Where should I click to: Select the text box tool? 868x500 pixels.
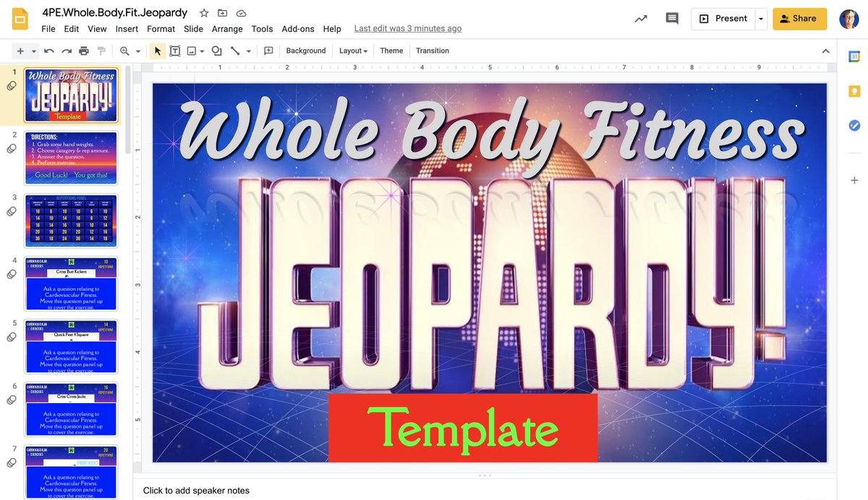pyautogui.click(x=175, y=51)
